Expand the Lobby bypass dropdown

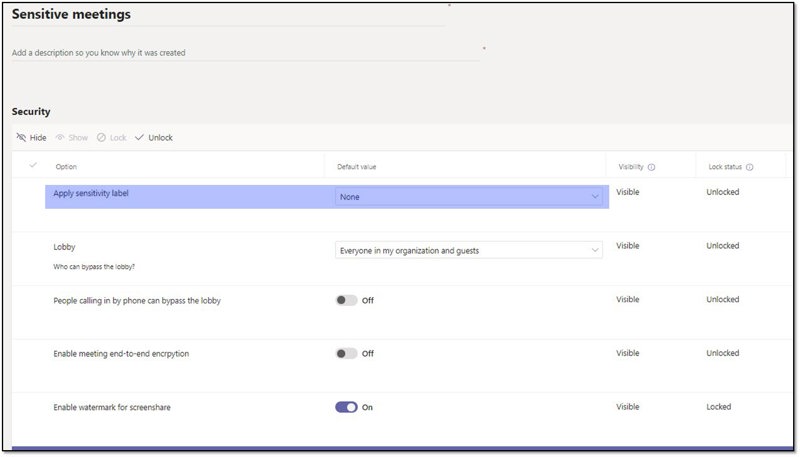pyautogui.click(x=468, y=251)
